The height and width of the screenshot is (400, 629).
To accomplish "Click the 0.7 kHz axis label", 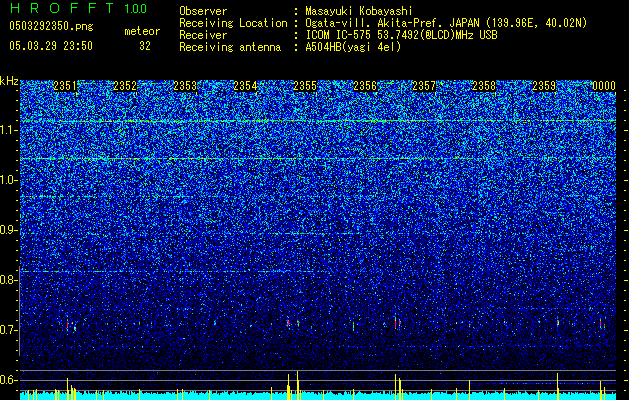I will coord(8,330).
